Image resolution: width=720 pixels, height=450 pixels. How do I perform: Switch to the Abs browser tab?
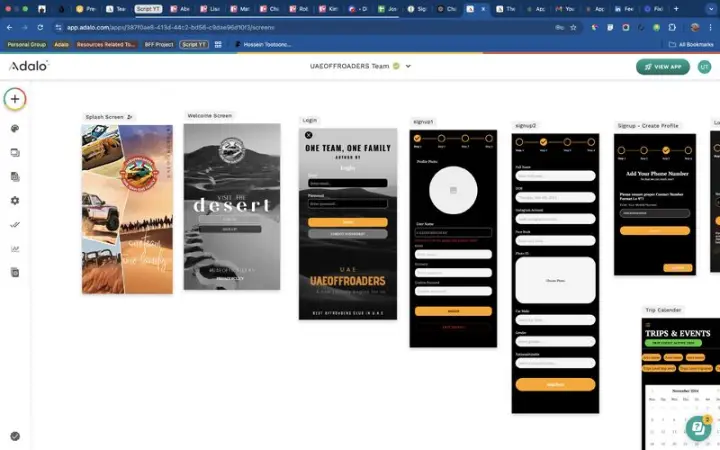click(180, 9)
